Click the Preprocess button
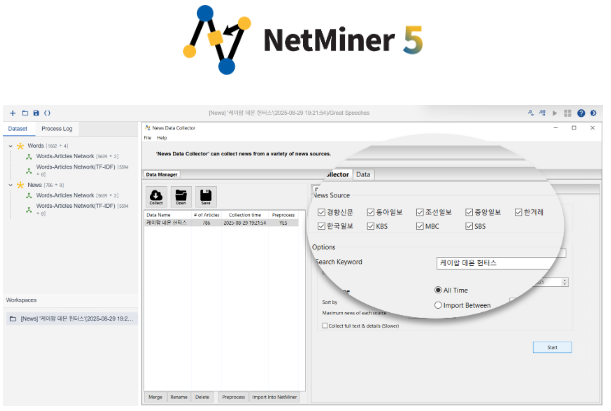Image resolution: width=611 pixels, height=411 pixels. (233, 397)
